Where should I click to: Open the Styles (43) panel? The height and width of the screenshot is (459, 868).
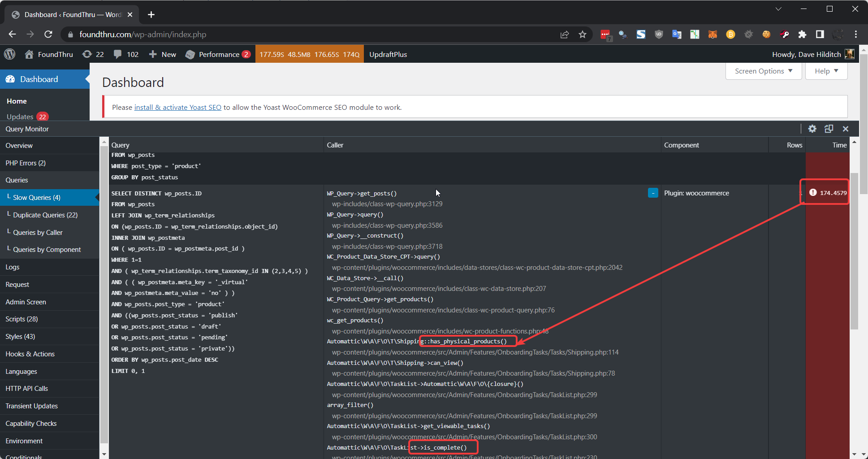49,336
